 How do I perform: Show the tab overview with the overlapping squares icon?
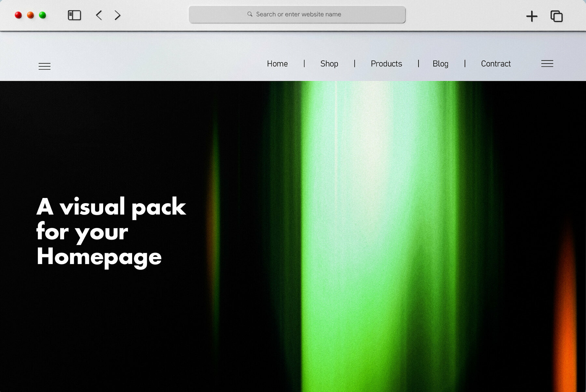[556, 16]
